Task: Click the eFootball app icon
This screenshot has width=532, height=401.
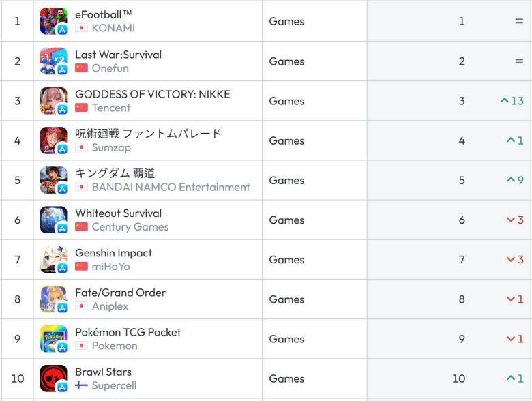Action: click(53, 21)
